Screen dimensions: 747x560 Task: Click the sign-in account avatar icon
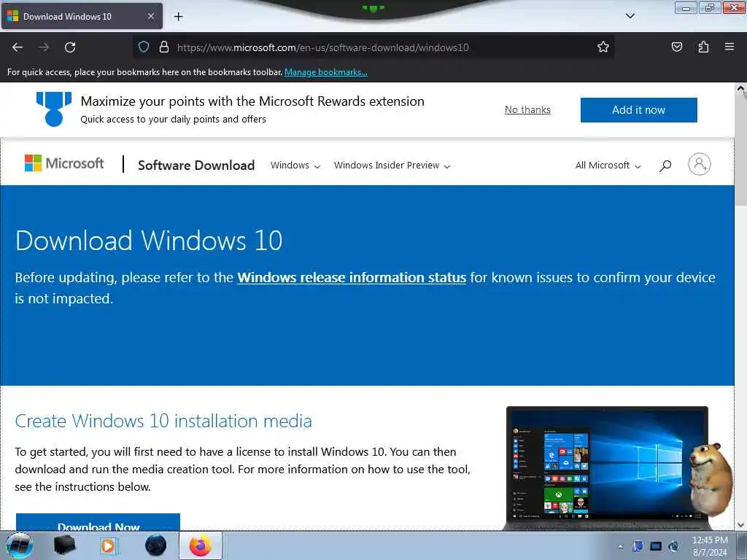coord(699,164)
